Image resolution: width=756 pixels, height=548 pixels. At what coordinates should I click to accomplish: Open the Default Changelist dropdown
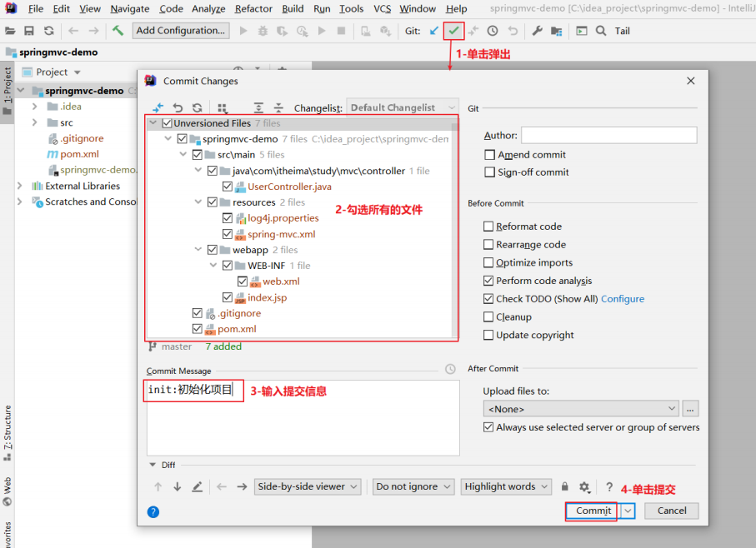click(x=403, y=107)
